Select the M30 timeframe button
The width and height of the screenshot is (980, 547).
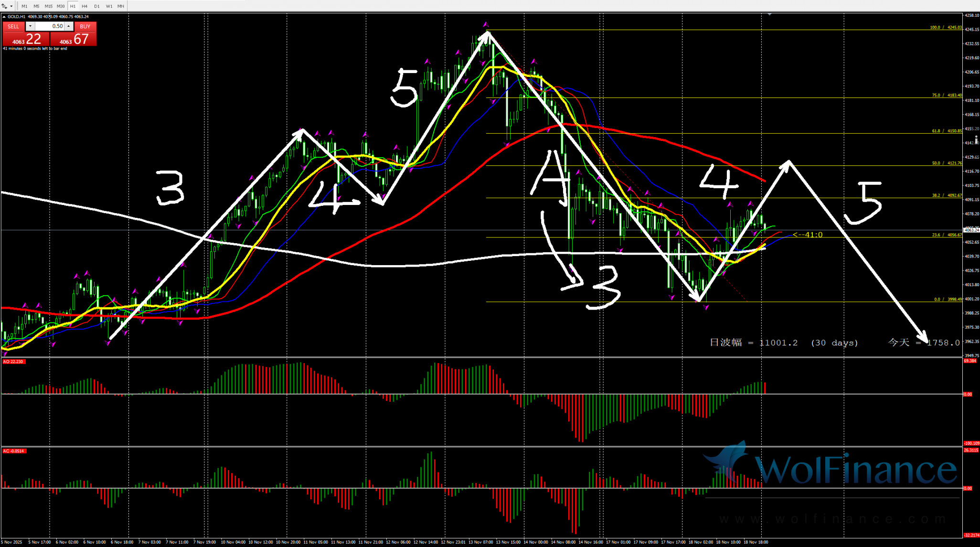(x=61, y=6)
